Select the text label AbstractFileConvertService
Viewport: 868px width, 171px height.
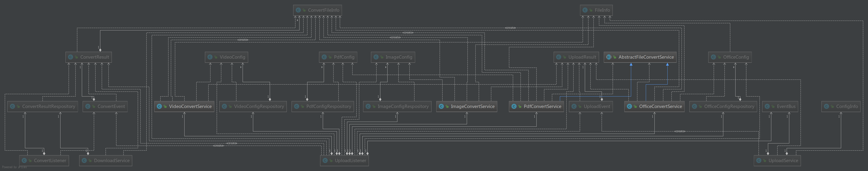(646, 57)
